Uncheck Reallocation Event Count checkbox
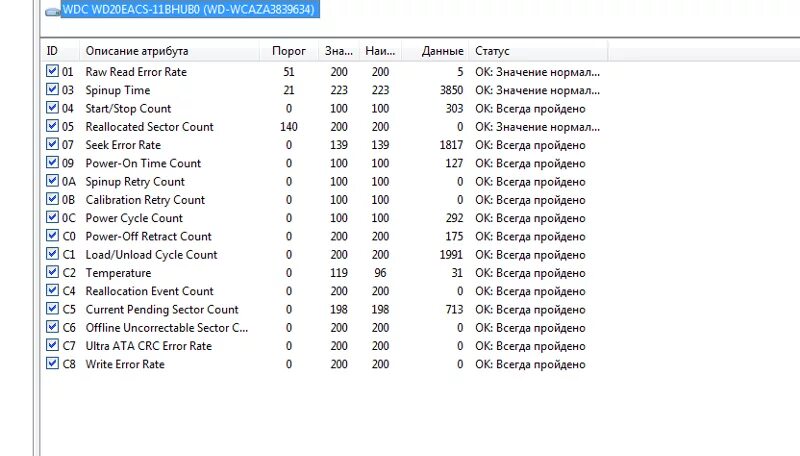 pyautogui.click(x=52, y=290)
